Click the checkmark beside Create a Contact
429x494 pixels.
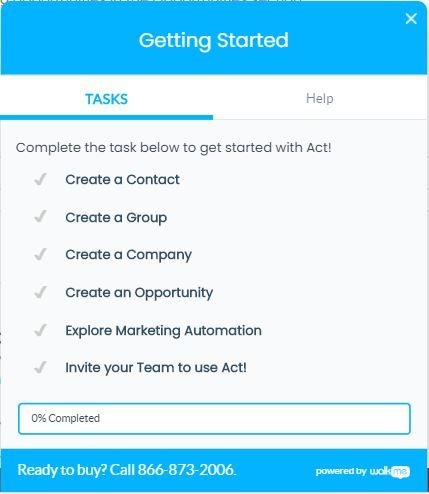tap(40, 179)
